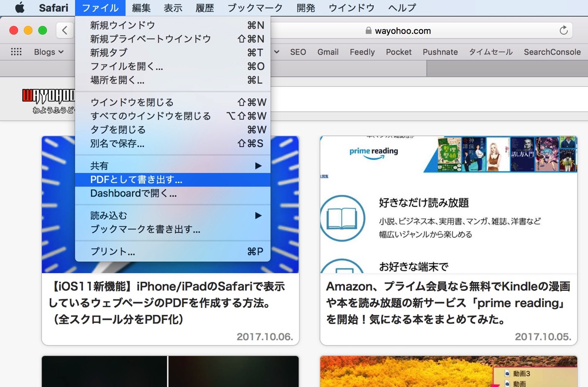Click the WAYOHOO site logo
The image size is (588, 387).
coord(48,101)
